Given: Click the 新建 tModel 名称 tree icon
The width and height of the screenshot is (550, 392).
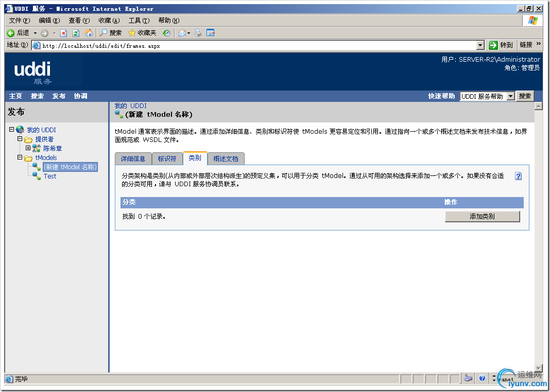Looking at the screenshot, I should tap(37, 166).
